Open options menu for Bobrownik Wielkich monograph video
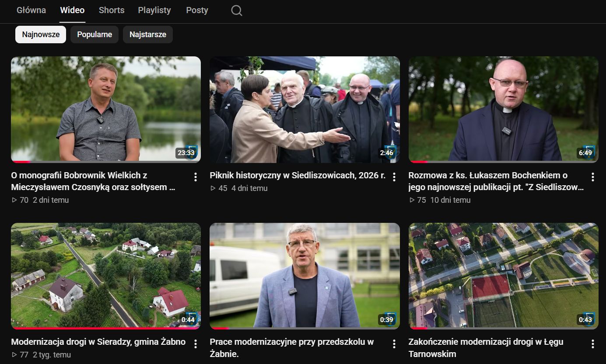Viewport: 606px width, 364px height. click(195, 177)
